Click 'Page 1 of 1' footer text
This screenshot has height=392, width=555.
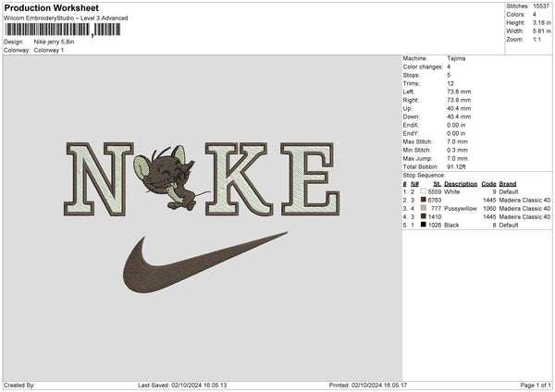coord(536,386)
